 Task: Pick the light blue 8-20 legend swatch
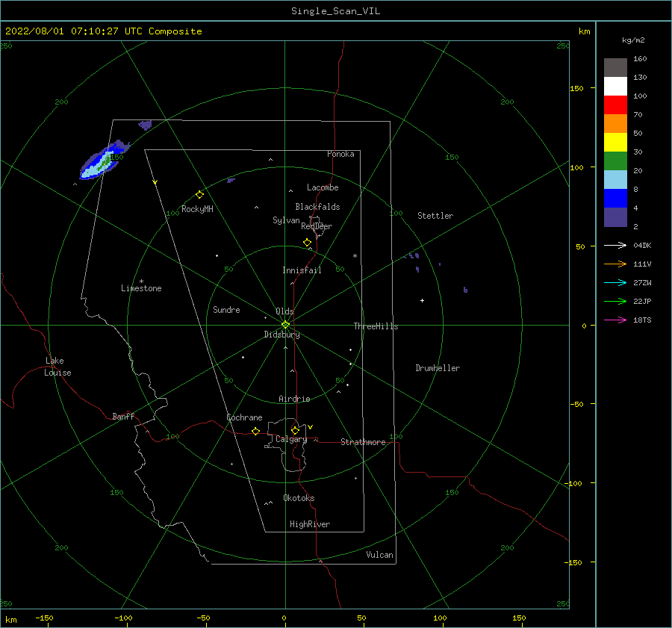[x=615, y=180]
